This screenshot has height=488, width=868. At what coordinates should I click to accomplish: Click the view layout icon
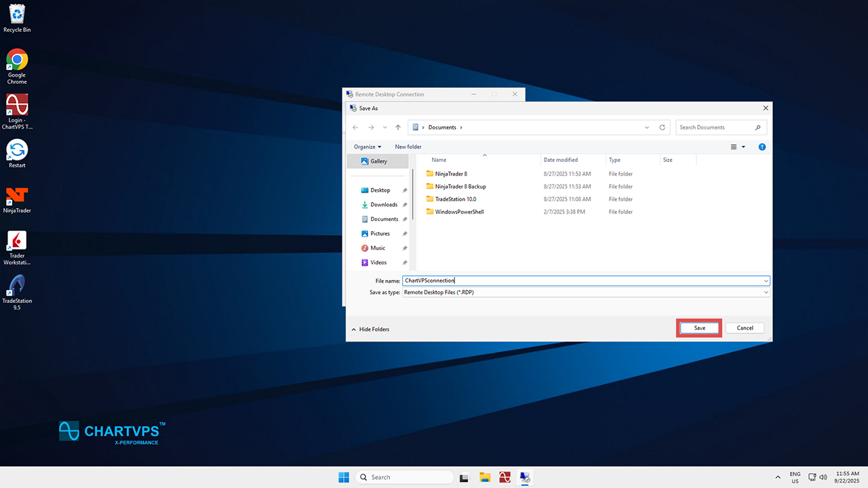(734, 147)
